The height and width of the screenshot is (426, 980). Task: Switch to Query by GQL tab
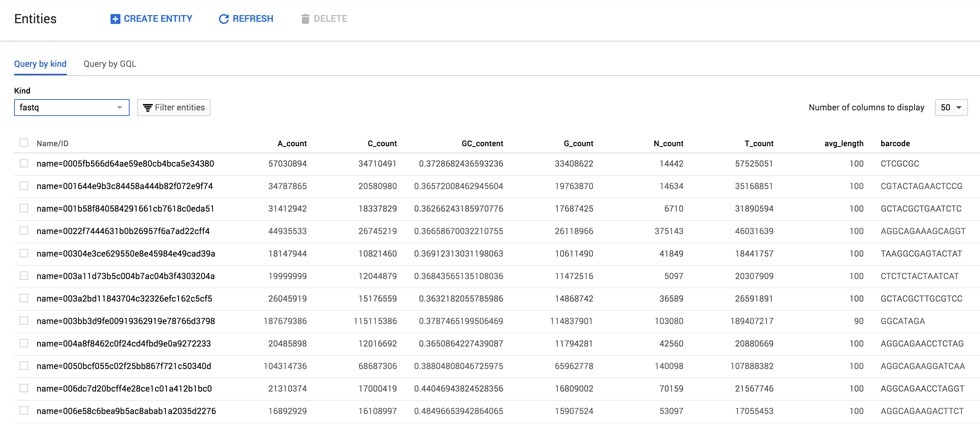point(109,64)
